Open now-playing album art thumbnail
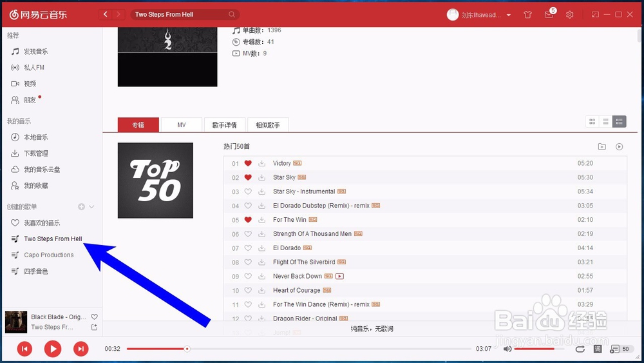The width and height of the screenshot is (644, 363). coord(16,322)
